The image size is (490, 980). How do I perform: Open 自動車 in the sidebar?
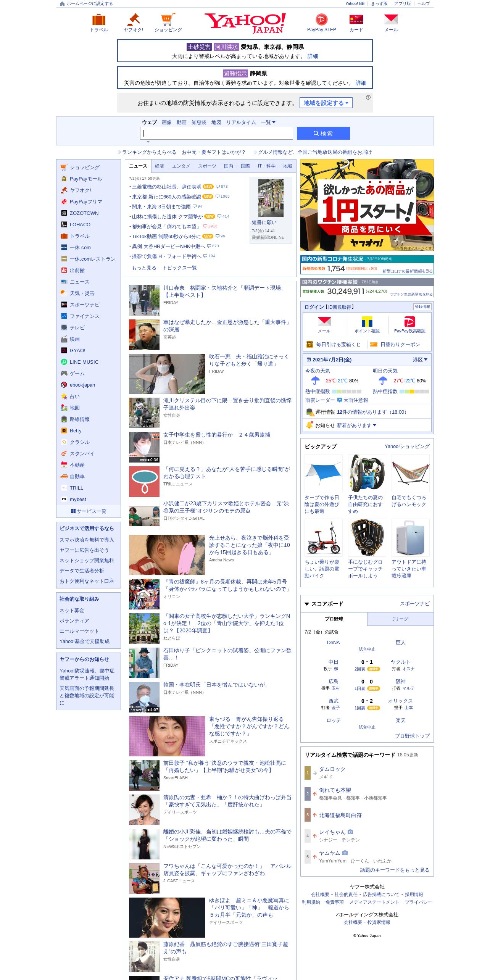point(77,476)
